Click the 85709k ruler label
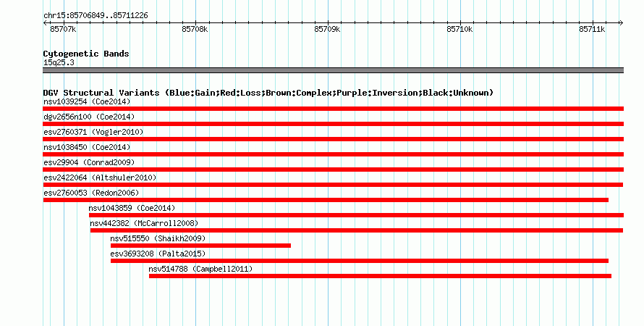 click(x=327, y=29)
